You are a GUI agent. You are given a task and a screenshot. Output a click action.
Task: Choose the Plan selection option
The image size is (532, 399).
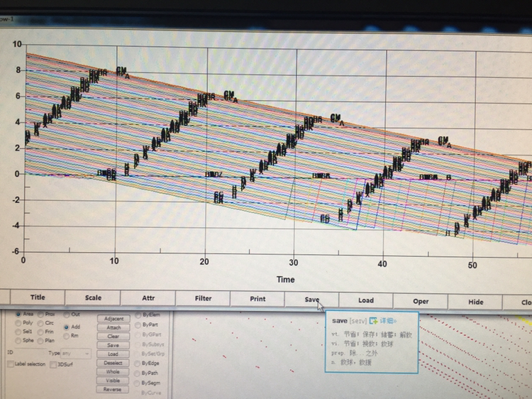[x=40, y=341]
